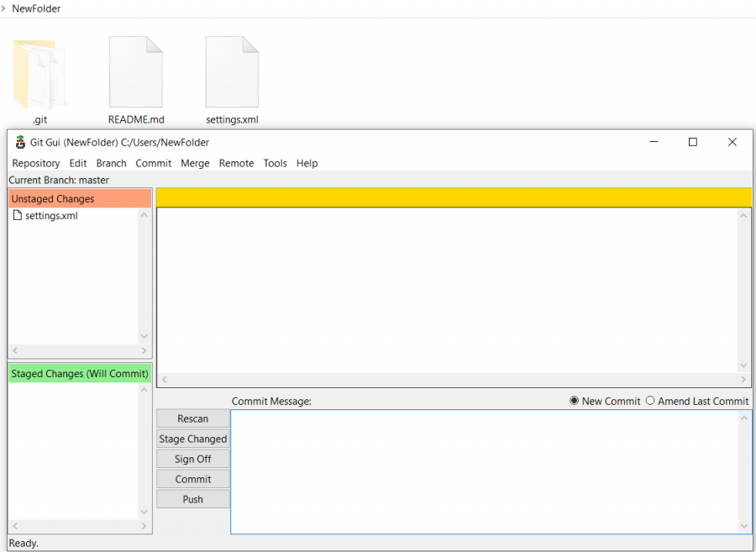Click the Push button

(193, 499)
